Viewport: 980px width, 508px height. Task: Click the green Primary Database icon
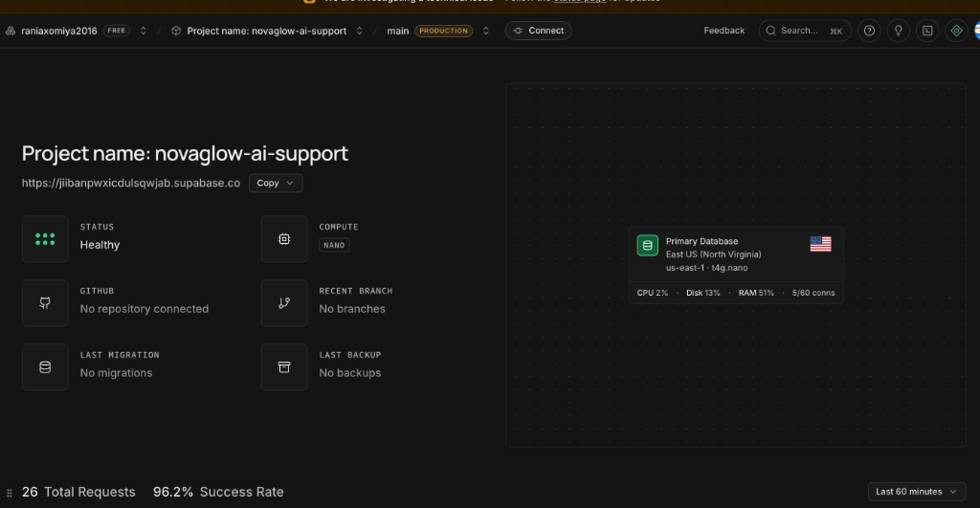648,246
